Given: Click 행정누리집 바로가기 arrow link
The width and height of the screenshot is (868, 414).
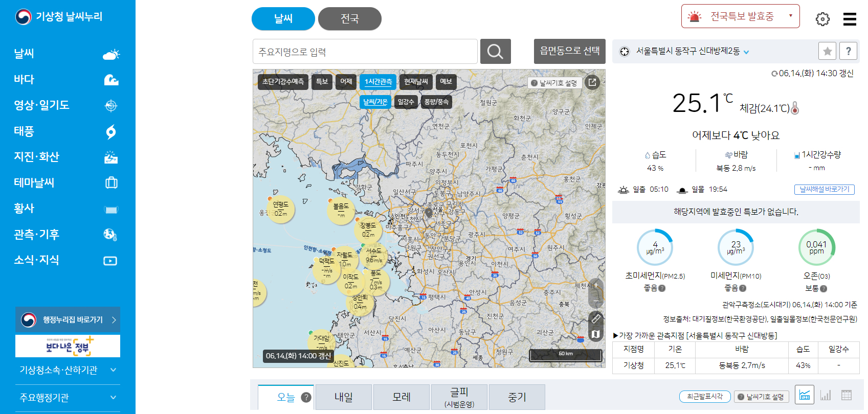Looking at the screenshot, I should point(68,320).
